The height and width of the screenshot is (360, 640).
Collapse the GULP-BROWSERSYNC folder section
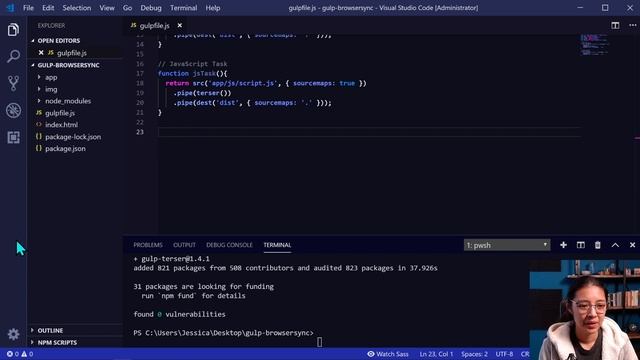[33, 65]
